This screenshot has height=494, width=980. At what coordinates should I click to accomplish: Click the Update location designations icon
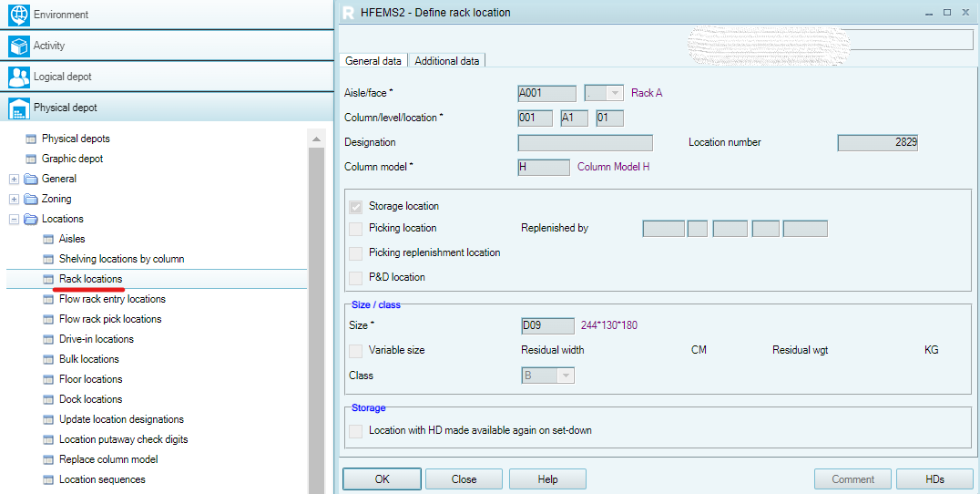(48, 419)
